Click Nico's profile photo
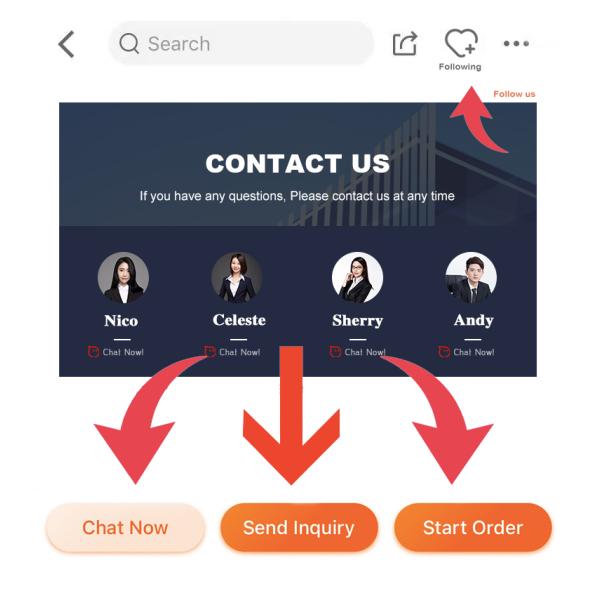Viewport: 600px width, 600px height. click(x=123, y=277)
